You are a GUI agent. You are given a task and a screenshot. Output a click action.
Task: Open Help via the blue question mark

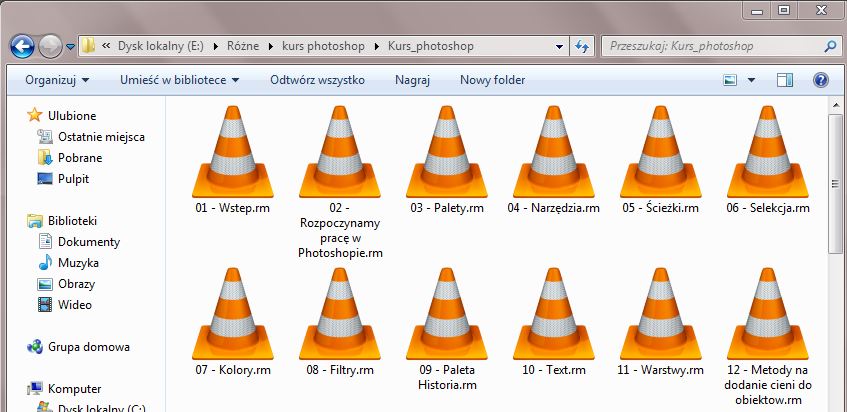(x=821, y=80)
